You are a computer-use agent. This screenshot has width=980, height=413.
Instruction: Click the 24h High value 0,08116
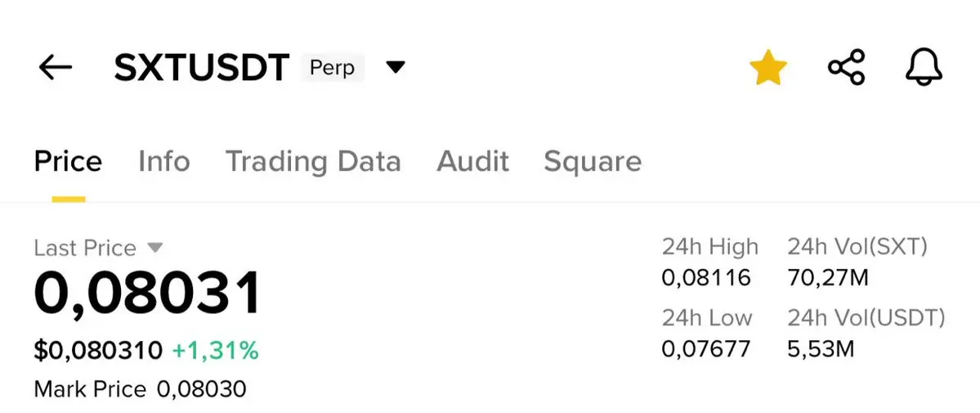pyautogui.click(x=706, y=277)
